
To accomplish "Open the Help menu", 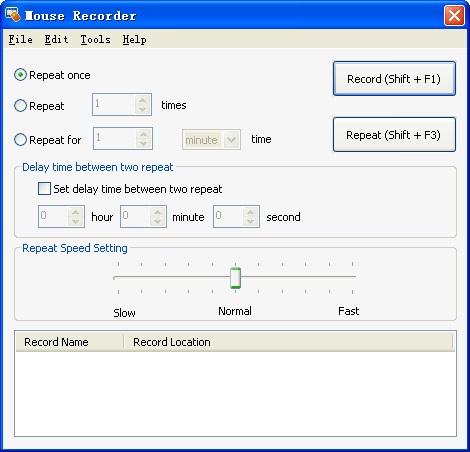I will click(134, 39).
